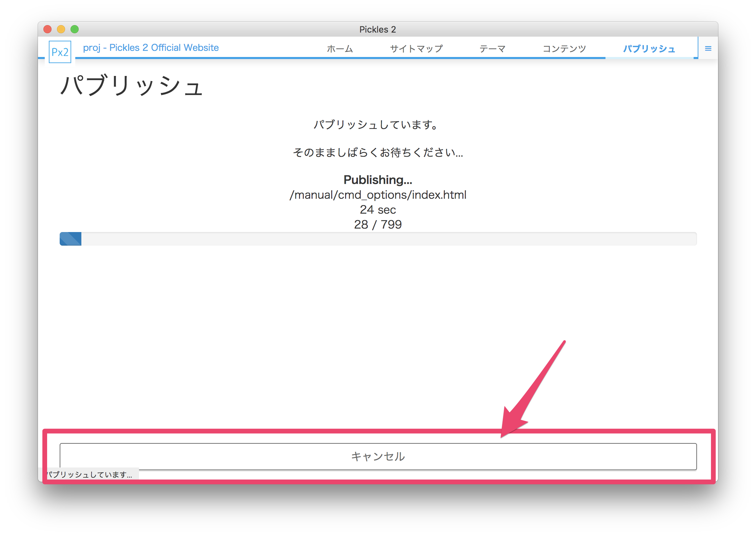The image size is (756, 536).
Task: Open the hamburger menu icon
Action: click(x=708, y=49)
